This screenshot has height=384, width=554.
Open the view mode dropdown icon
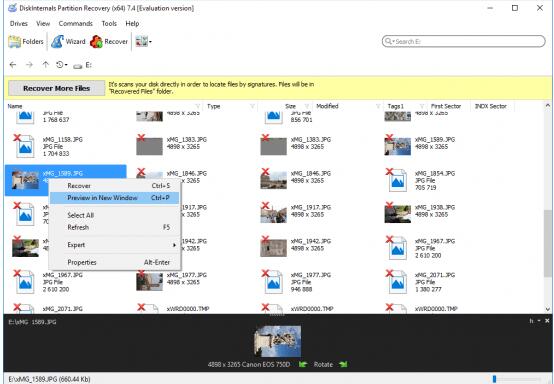click(x=143, y=42)
